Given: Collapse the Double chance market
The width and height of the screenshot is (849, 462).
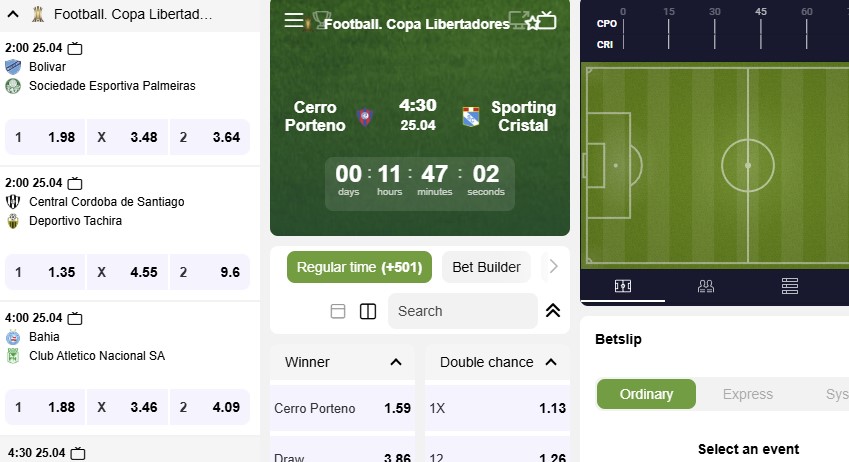Looking at the screenshot, I should click(551, 362).
